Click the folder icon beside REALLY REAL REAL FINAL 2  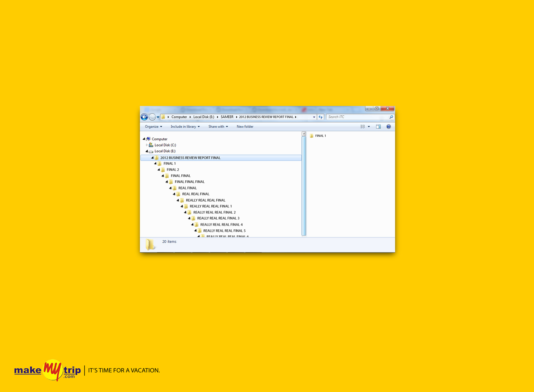(190, 212)
